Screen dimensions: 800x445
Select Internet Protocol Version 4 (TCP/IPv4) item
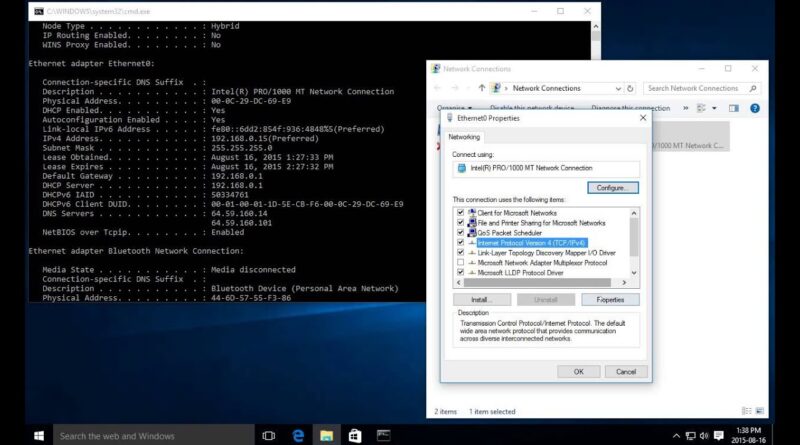click(x=531, y=243)
